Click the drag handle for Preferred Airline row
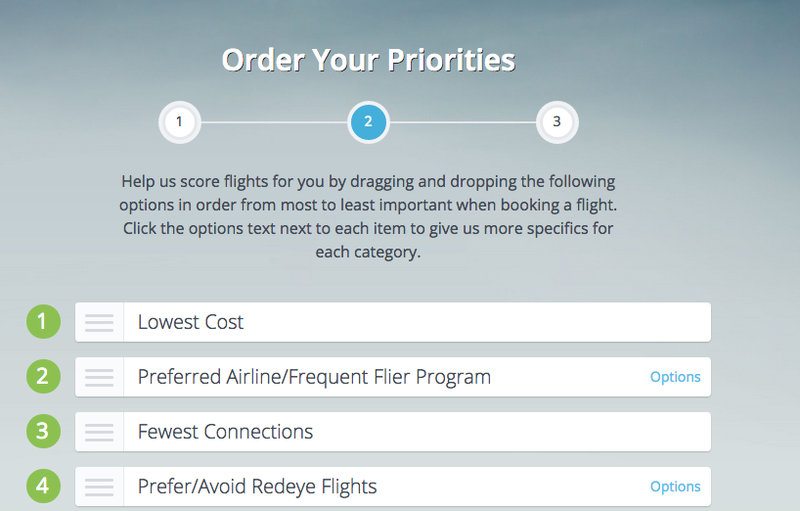Viewport: 800px width, 511px height. coord(99,377)
